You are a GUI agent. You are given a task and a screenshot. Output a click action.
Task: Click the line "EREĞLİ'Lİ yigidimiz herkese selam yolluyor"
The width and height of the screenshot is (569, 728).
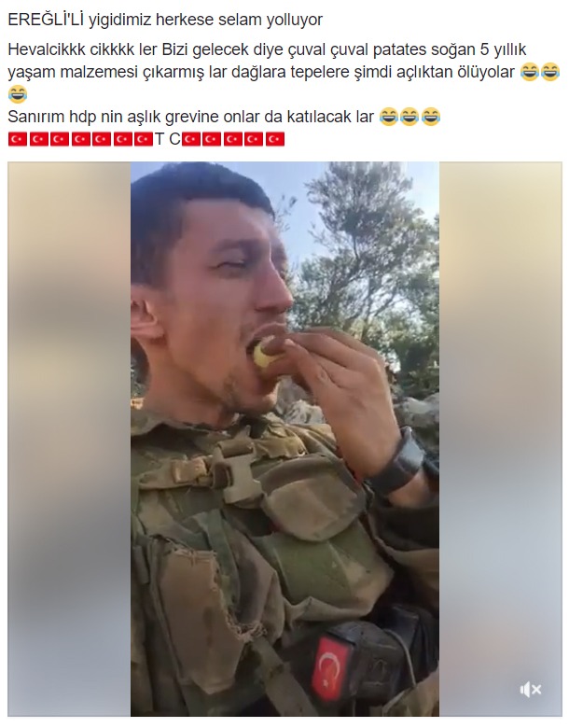click(x=165, y=20)
